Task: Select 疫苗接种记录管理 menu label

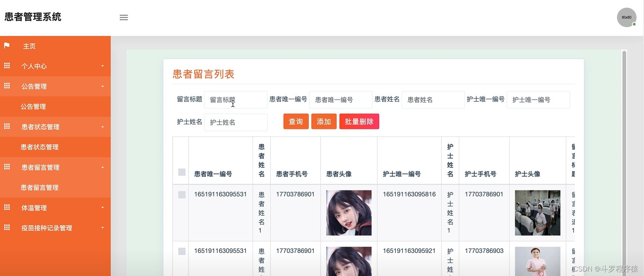Action: pos(47,228)
